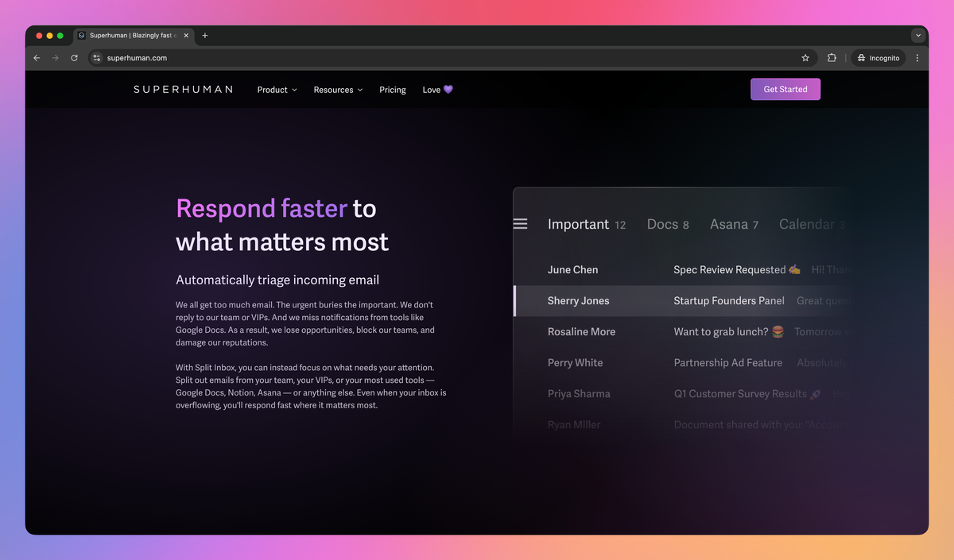Bookmark this page with the star icon
Viewport: 954px width, 560px height.
pyautogui.click(x=805, y=58)
